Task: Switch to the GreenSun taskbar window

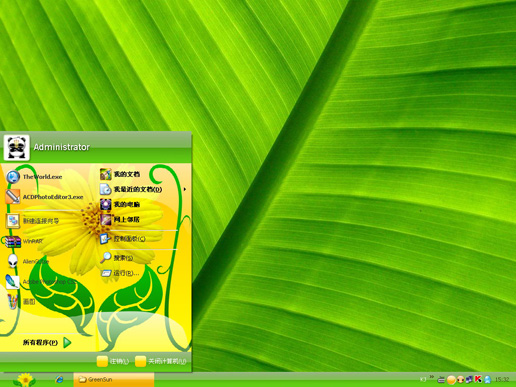Action: coord(114,379)
